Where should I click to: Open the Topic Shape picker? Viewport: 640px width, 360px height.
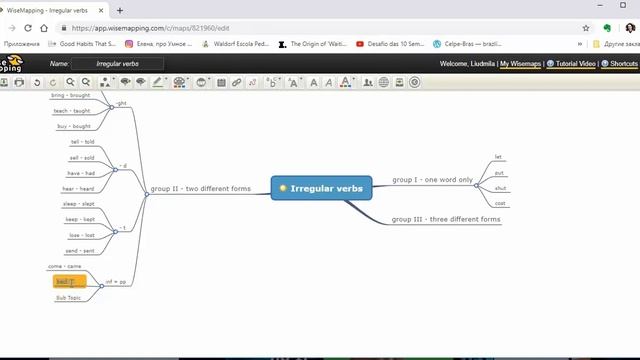[x=107, y=82]
